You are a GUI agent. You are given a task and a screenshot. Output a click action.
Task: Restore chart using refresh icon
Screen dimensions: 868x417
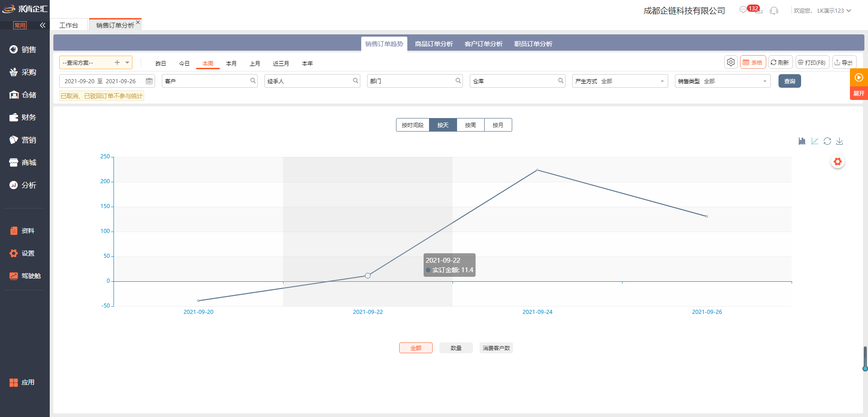[x=827, y=141]
